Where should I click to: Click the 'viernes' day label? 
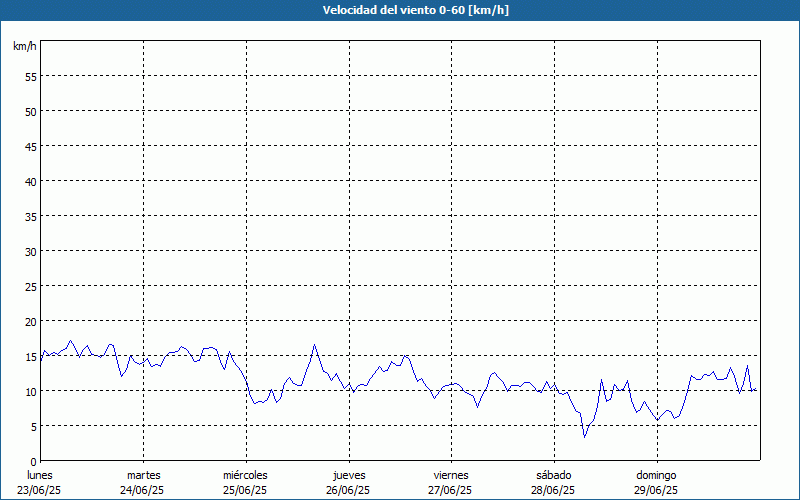click(451, 475)
